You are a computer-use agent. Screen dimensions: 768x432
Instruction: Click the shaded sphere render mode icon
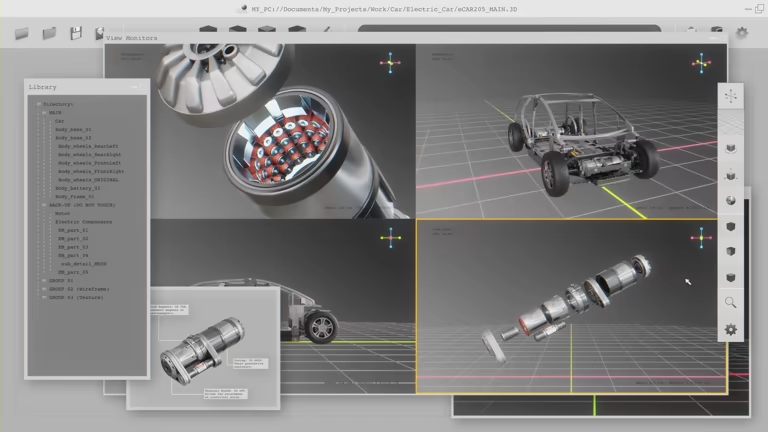731,200
